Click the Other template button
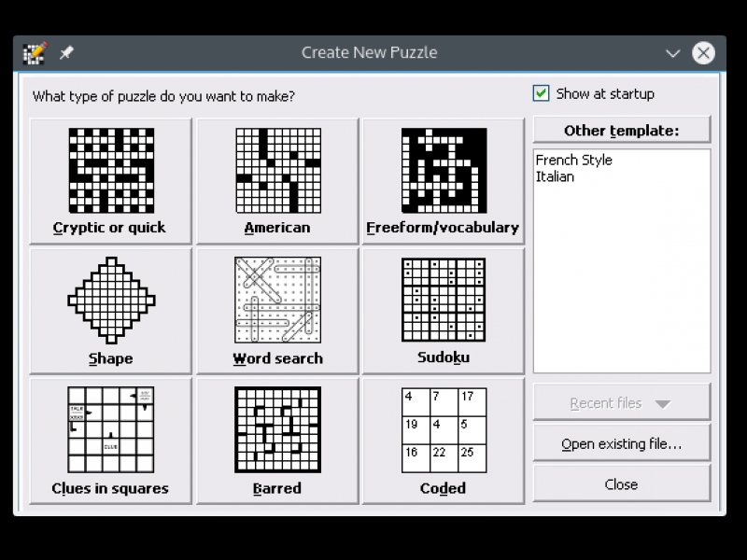This screenshot has height=560, width=747. tap(621, 131)
